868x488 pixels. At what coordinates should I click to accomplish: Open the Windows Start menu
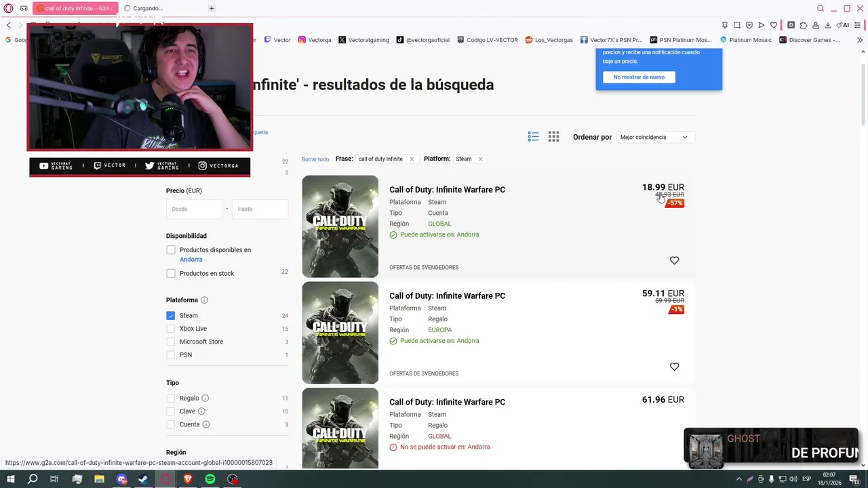point(10,479)
